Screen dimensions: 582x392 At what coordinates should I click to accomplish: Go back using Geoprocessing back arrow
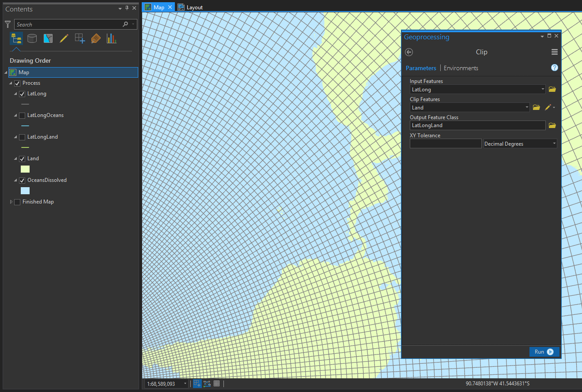(409, 52)
